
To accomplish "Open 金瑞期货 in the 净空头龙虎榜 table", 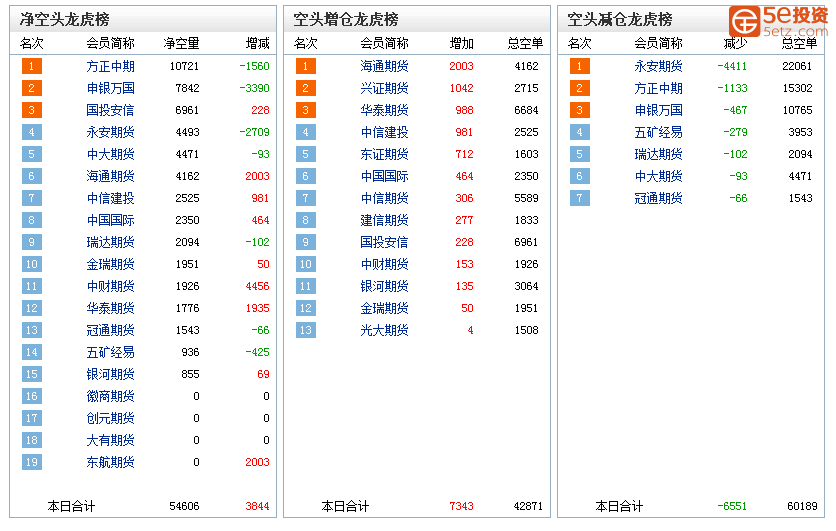I will (110, 264).
